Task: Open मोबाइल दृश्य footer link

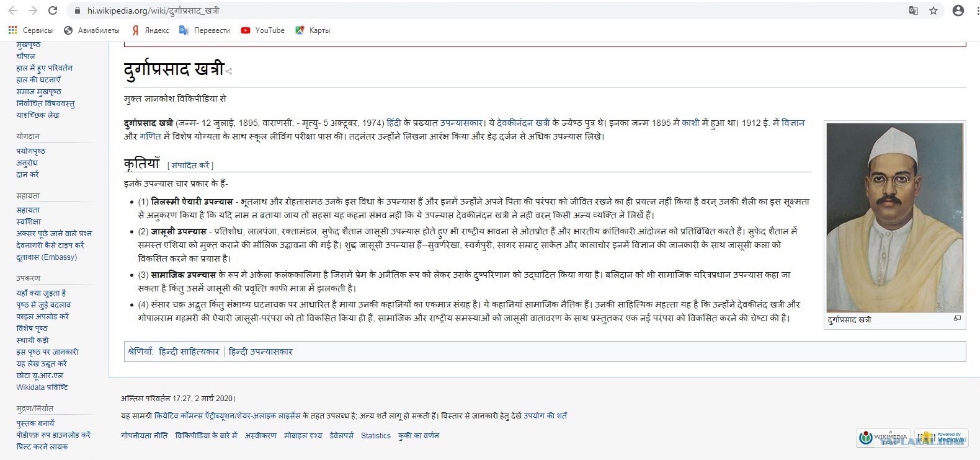Action: click(303, 436)
